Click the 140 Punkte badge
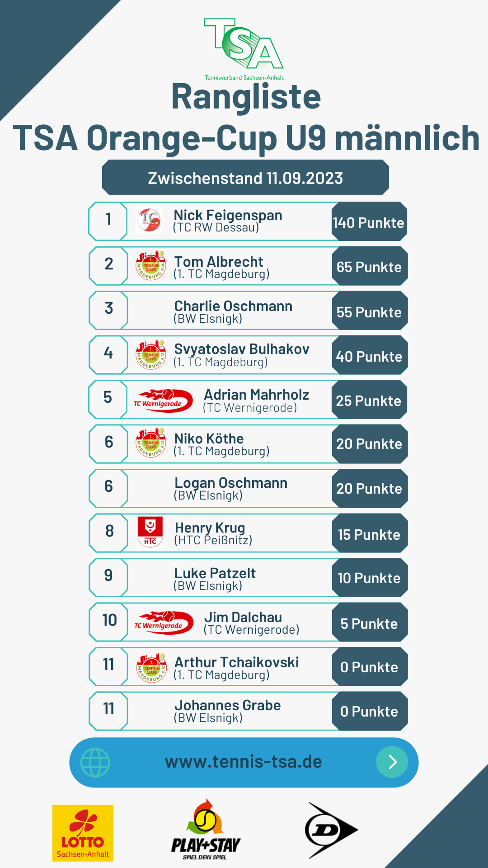 tap(369, 222)
